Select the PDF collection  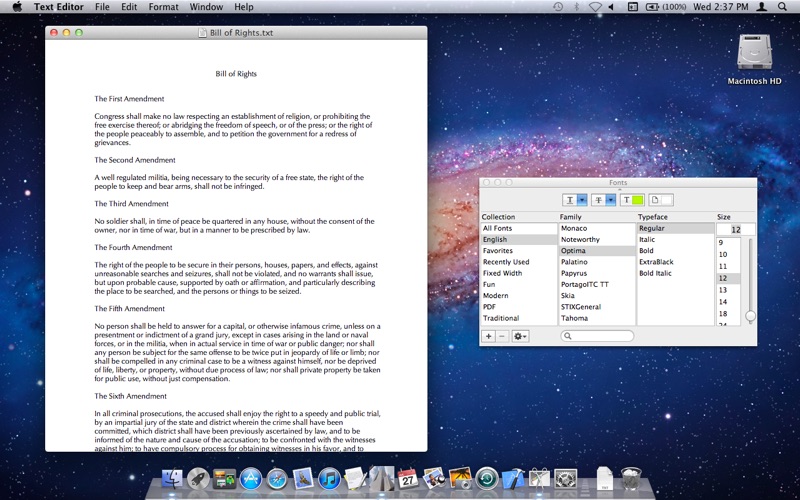click(519, 307)
